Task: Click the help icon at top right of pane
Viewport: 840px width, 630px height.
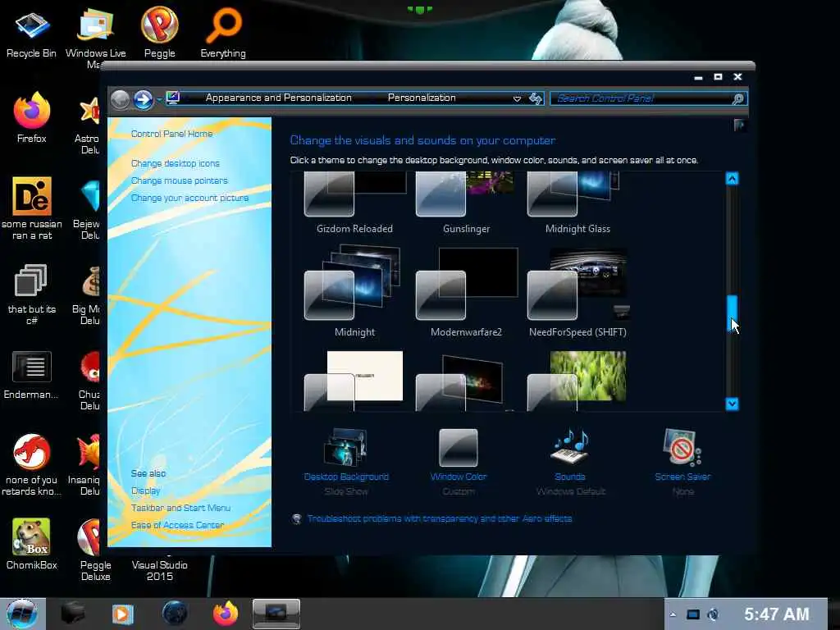Action: (x=739, y=126)
